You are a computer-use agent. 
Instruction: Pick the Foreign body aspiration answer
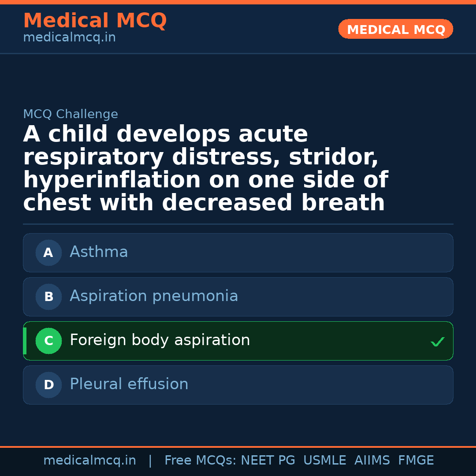click(238, 341)
